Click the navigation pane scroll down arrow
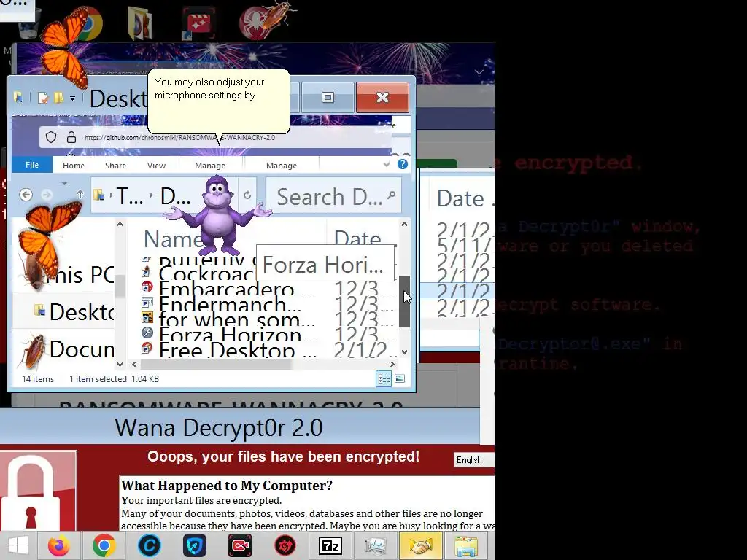This screenshot has width=747, height=560. (x=120, y=365)
